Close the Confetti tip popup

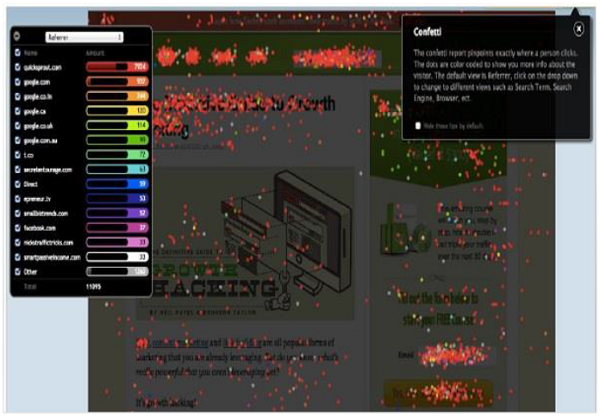(x=578, y=30)
